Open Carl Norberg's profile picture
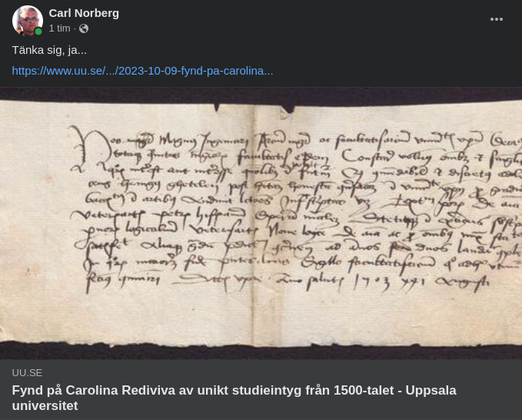Viewport: 522px width, 420px height. (x=28, y=20)
